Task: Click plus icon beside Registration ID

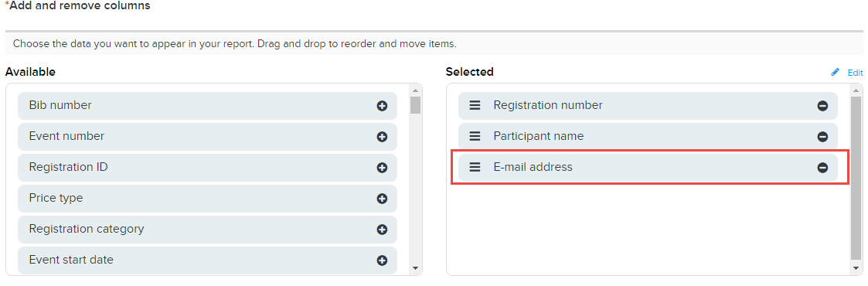Action: [x=382, y=168]
